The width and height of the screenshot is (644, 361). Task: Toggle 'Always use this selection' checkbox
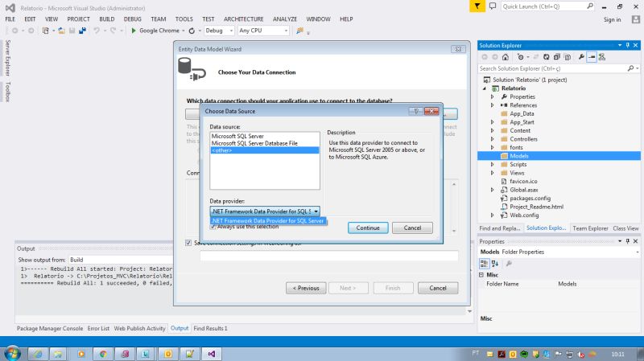click(213, 227)
